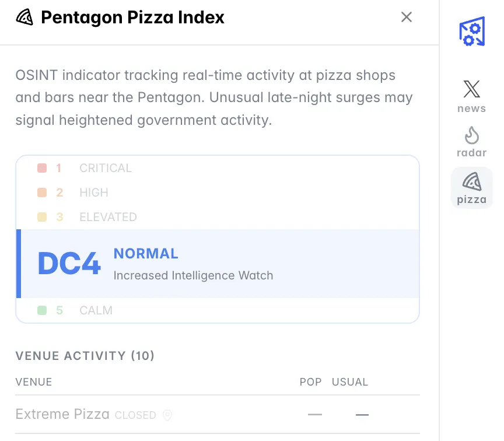Viewport: 504px width, 441px height.
Task: Open the settings gear icon in the sidebar
Action: pos(471,31)
